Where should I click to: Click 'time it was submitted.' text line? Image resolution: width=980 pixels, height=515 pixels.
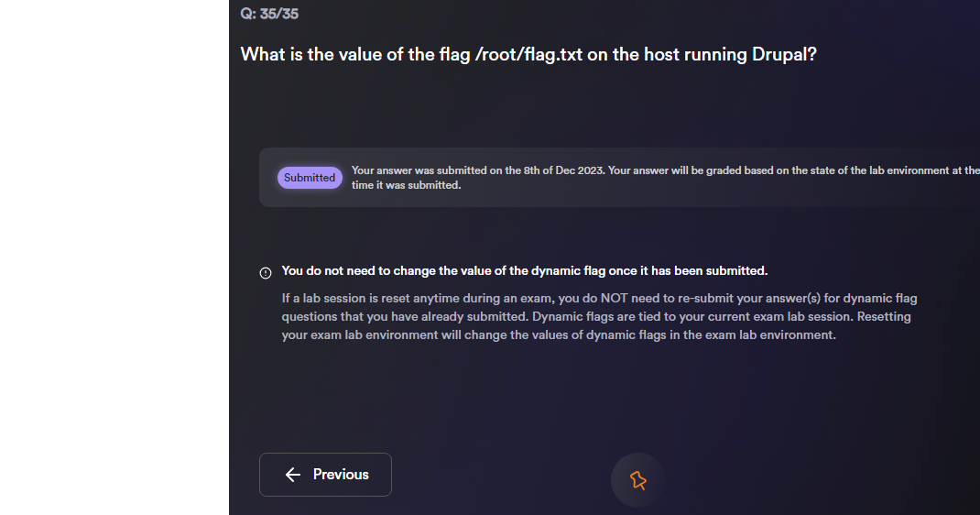coord(406,185)
